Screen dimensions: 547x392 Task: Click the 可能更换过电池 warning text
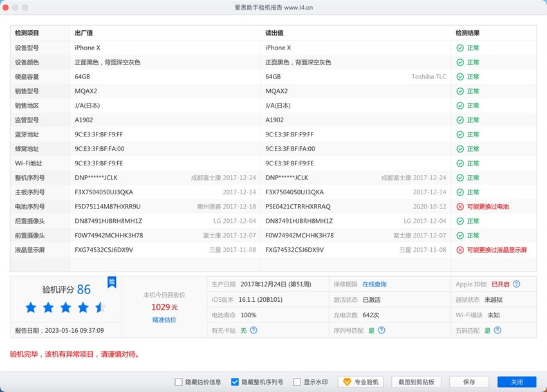488,207
